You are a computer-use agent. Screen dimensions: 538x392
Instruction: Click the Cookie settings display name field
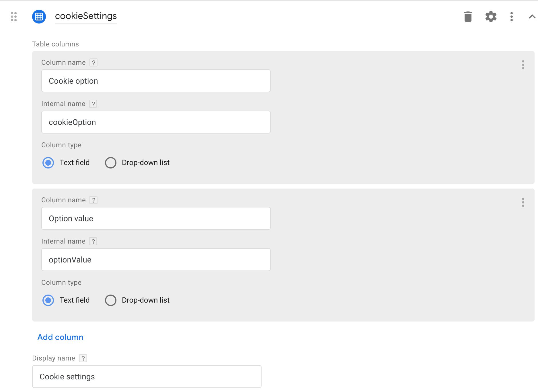coord(147,377)
